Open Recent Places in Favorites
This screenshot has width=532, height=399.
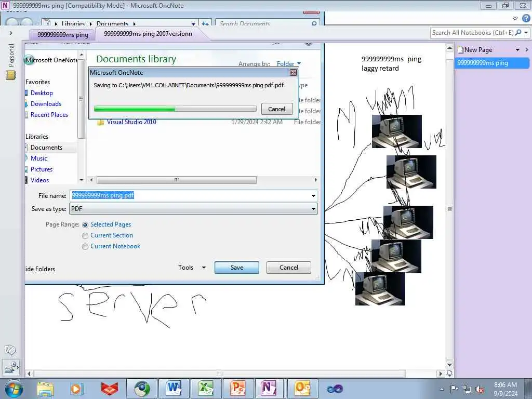pos(49,115)
